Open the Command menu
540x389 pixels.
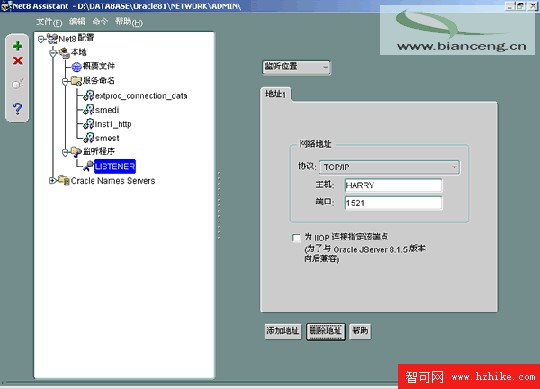[100, 22]
